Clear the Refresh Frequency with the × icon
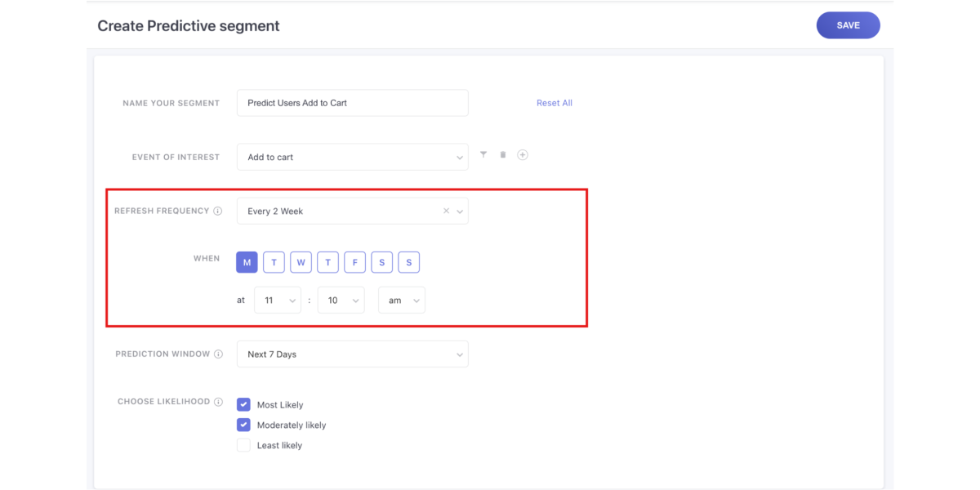Image resolution: width=980 pixels, height=490 pixels. [x=446, y=210]
